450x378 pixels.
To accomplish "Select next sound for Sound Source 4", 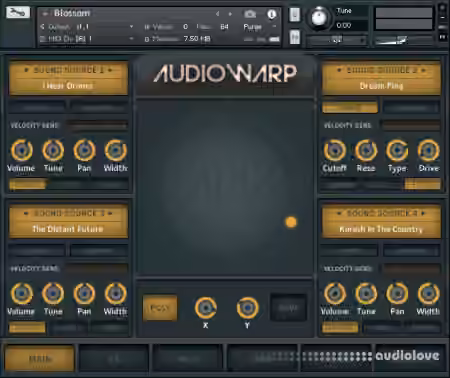I will 423,213.
